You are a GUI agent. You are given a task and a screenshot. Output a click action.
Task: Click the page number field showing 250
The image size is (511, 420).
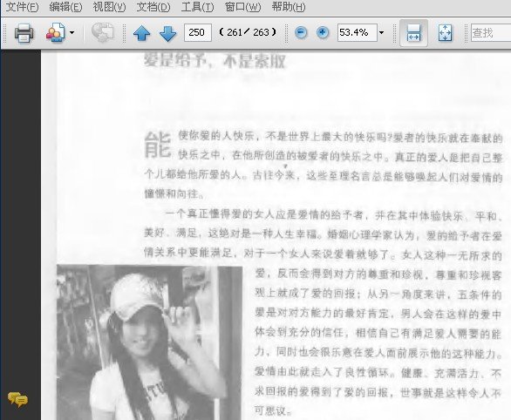(x=197, y=32)
